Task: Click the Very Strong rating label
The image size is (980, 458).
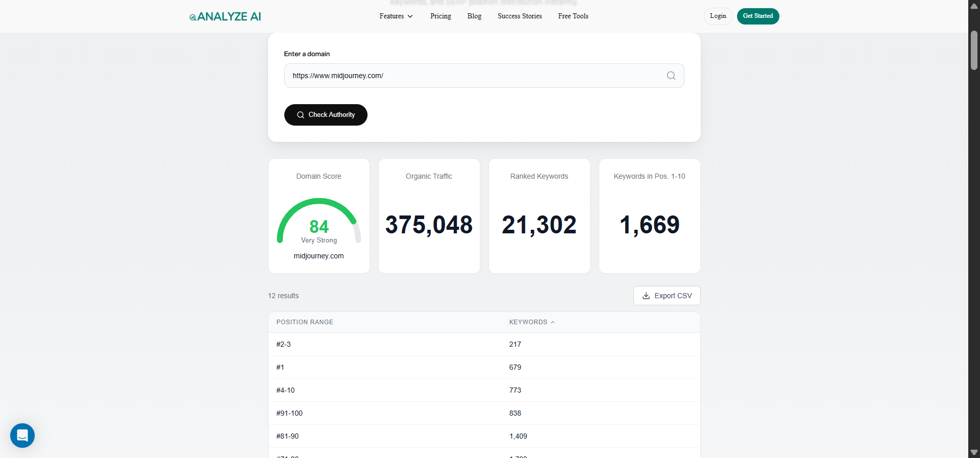Action: coord(319,240)
